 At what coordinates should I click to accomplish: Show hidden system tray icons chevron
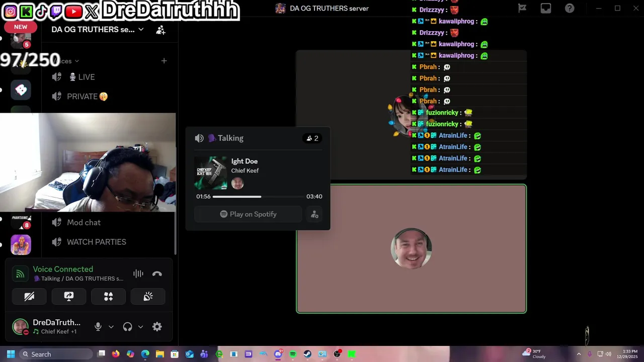(579, 354)
